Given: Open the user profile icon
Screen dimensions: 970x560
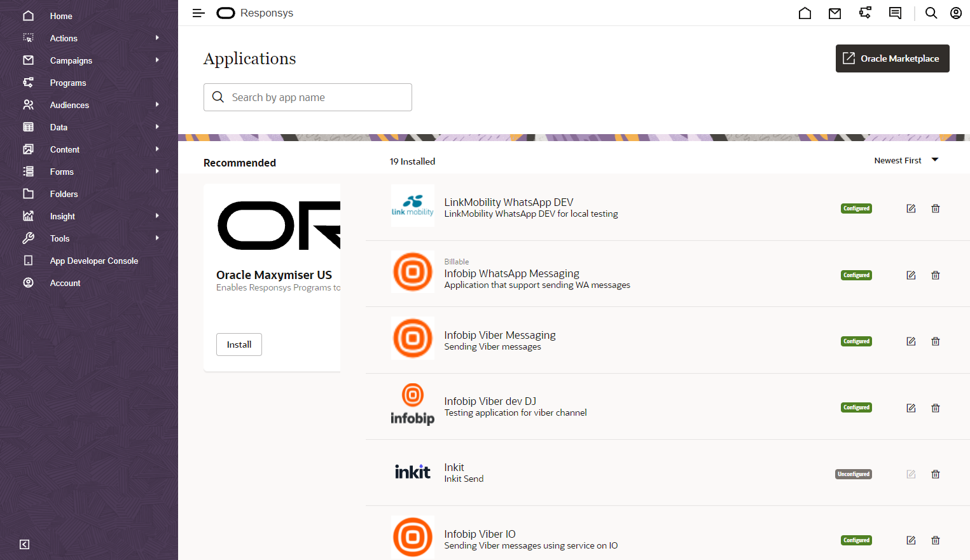Looking at the screenshot, I should pos(955,13).
